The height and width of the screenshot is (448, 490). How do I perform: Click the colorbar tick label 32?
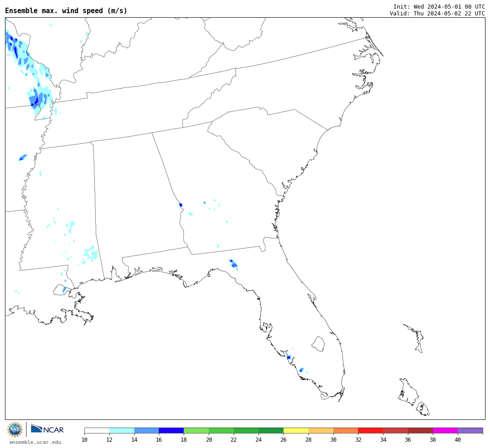(x=358, y=439)
